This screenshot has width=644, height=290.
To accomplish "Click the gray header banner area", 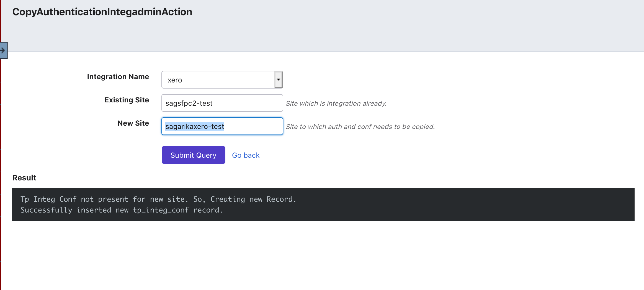I will coord(388,28).
